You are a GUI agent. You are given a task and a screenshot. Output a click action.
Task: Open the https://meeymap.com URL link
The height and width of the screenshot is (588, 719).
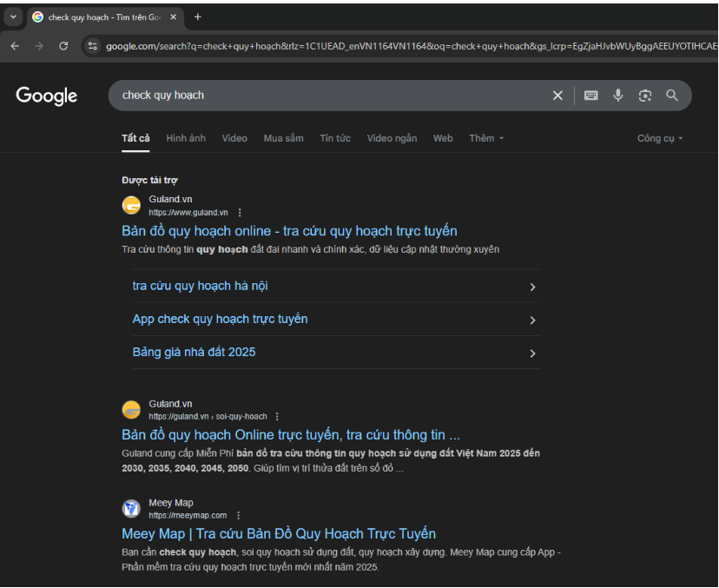coord(188,516)
